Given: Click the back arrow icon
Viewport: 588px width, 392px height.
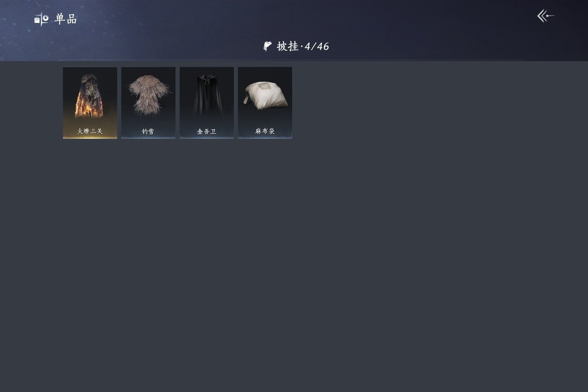Looking at the screenshot, I should 546,16.
